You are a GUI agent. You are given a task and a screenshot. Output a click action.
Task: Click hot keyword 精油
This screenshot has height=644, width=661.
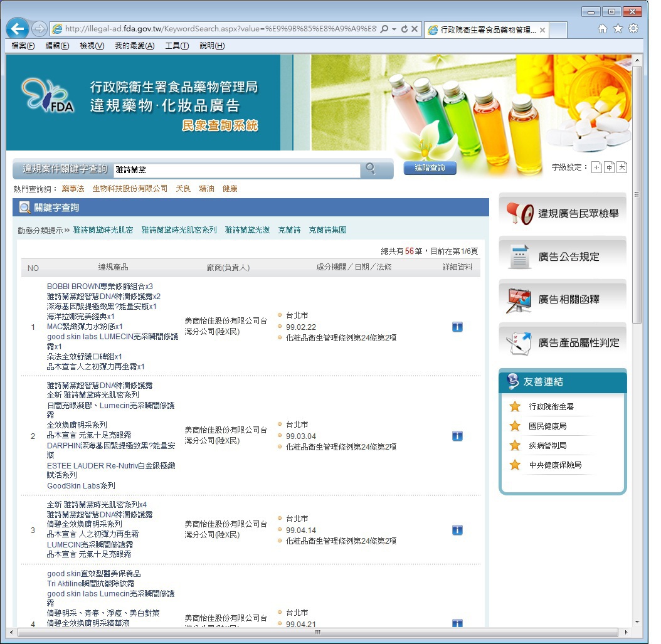point(206,188)
